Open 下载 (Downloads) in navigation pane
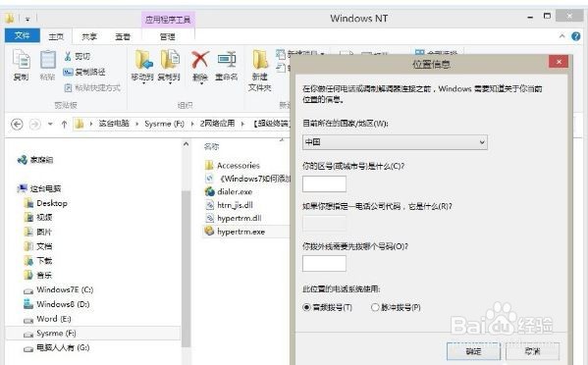Viewport: 588px width, 365px height. coord(38,261)
